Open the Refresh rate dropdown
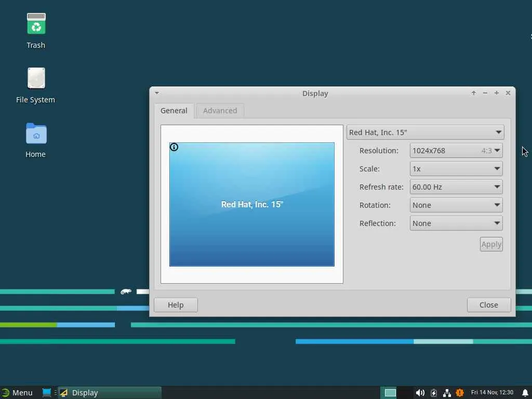The height and width of the screenshot is (399, 532). tap(456, 187)
